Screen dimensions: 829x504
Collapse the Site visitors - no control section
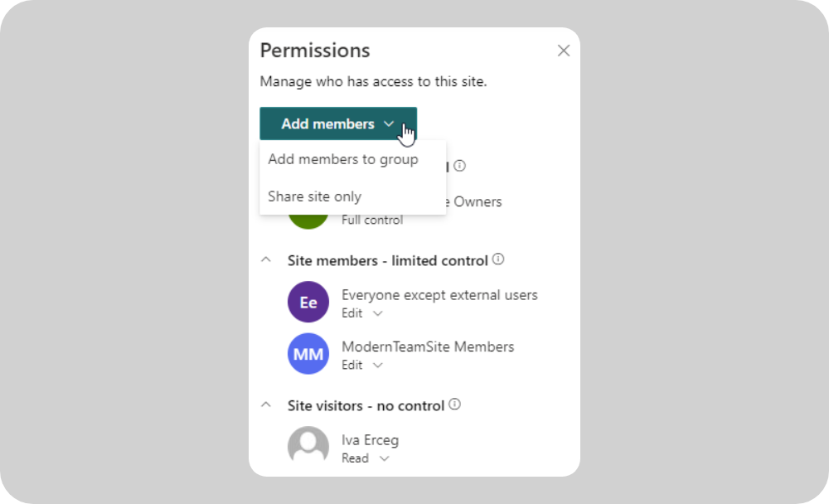(x=265, y=404)
